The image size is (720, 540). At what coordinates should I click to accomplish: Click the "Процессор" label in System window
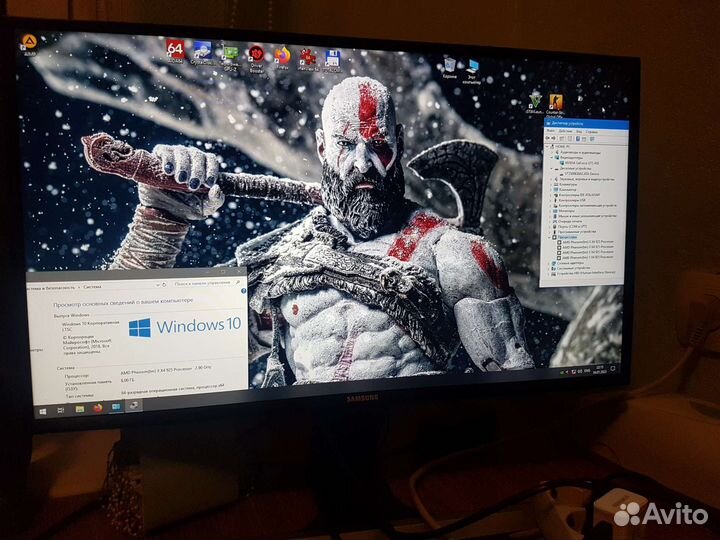tap(76, 376)
